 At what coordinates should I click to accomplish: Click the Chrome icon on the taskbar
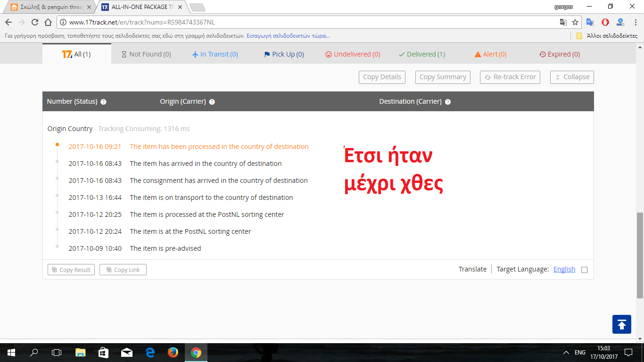[x=196, y=353]
